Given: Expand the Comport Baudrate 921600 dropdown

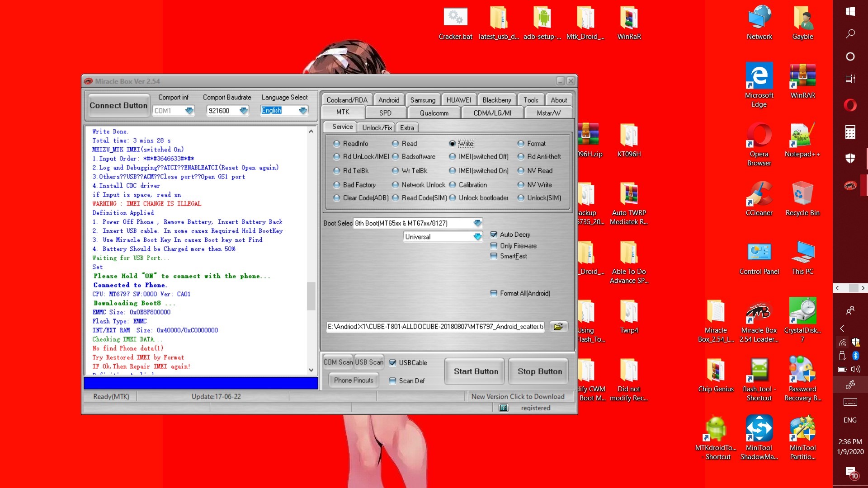Looking at the screenshot, I should [244, 111].
